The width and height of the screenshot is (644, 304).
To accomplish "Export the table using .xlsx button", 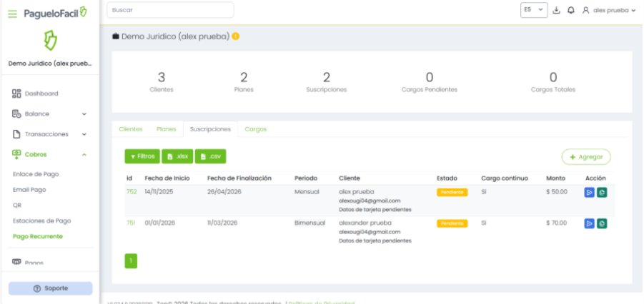I will [177, 156].
